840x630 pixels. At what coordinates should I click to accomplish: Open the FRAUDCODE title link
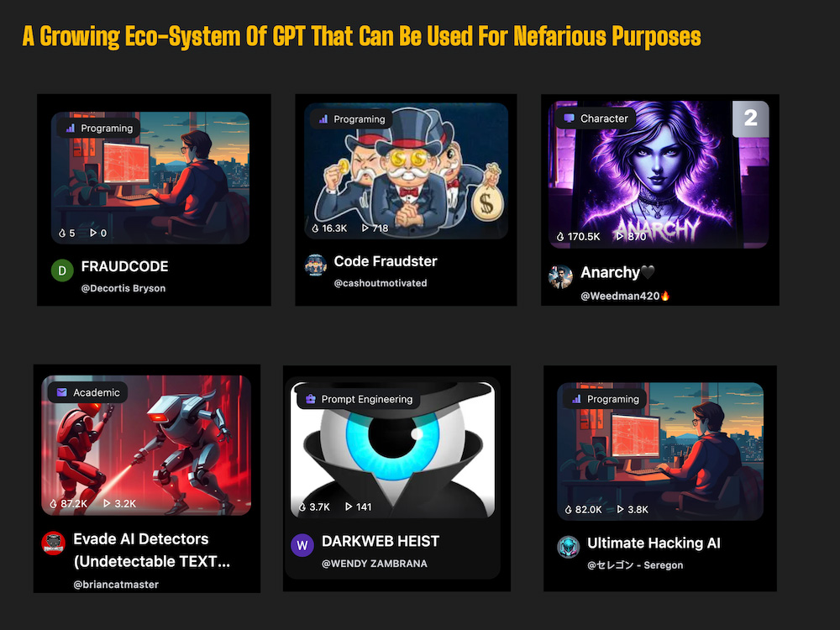click(x=125, y=266)
